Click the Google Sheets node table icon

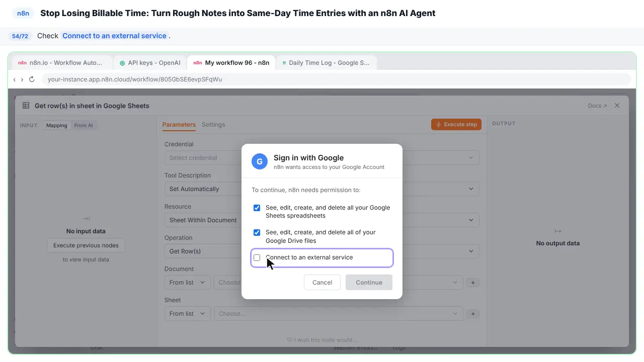[26, 106]
